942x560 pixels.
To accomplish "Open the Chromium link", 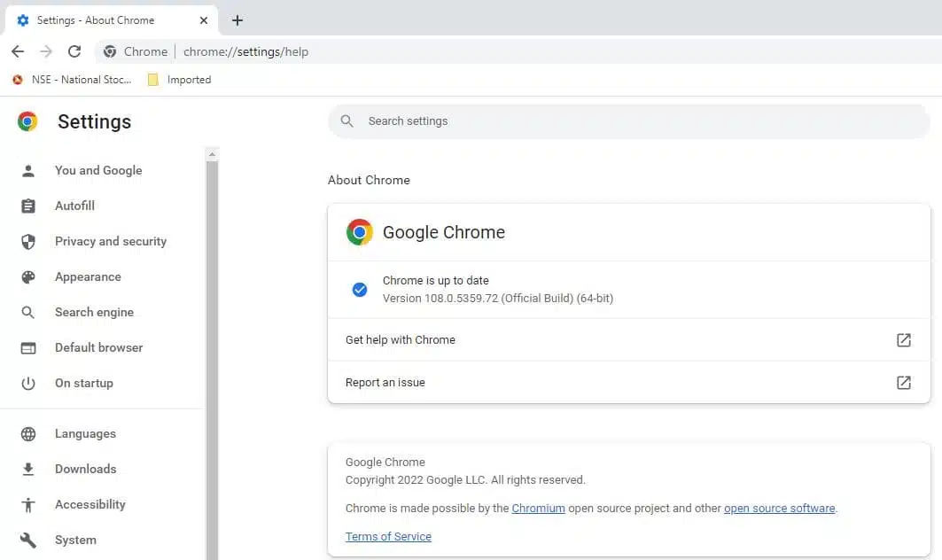I will pyautogui.click(x=538, y=509).
